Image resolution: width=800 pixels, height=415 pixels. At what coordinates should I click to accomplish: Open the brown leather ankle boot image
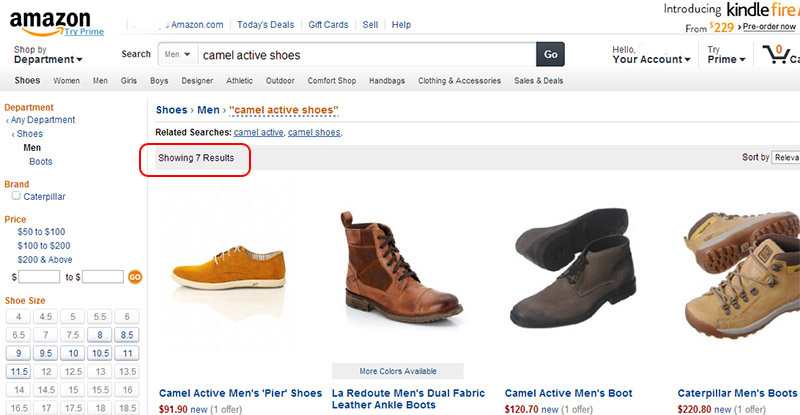click(x=396, y=277)
